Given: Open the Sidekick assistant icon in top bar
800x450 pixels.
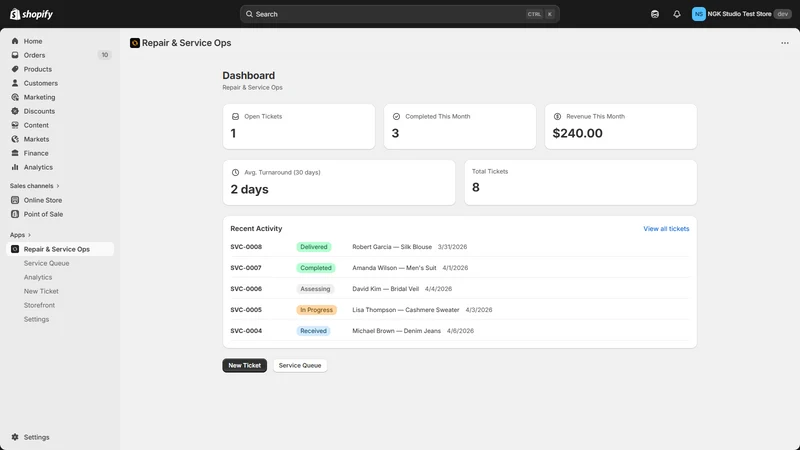Looking at the screenshot, I should pyautogui.click(x=655, y=14).
